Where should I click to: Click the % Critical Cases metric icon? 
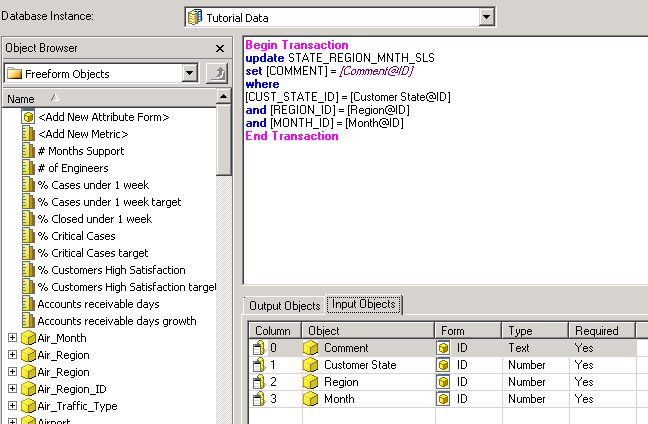[28, 236]
